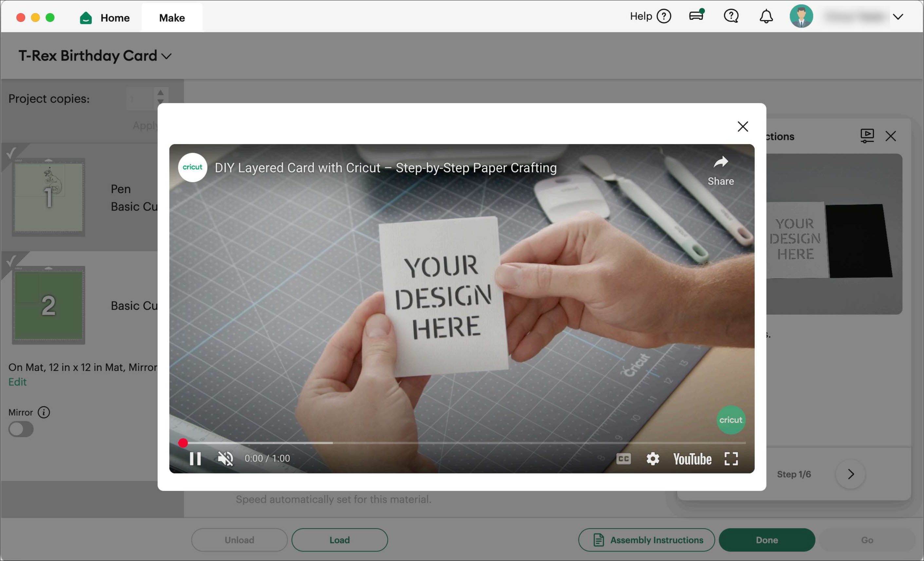
Task: Click the Assembly Instructions button
Action: click(x=646, y=540)
